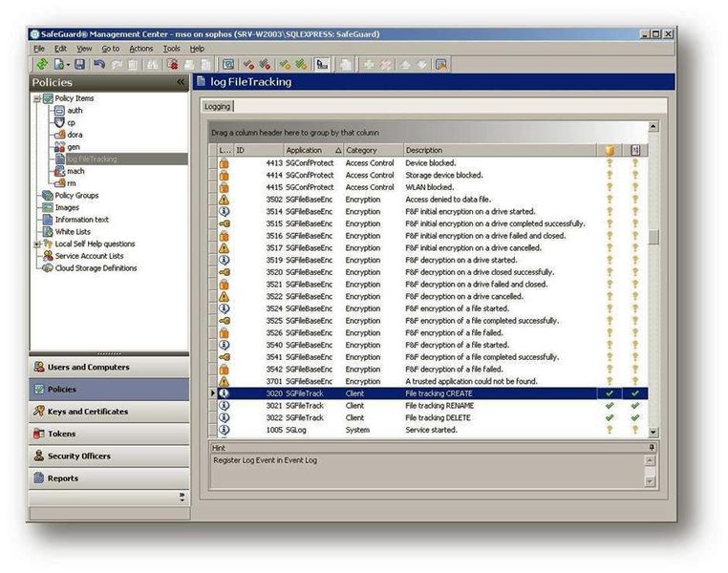The width and height of the screenshot is (728, 573).
Task: Open Service Account Lists node
Action: (x=89, y=256)
